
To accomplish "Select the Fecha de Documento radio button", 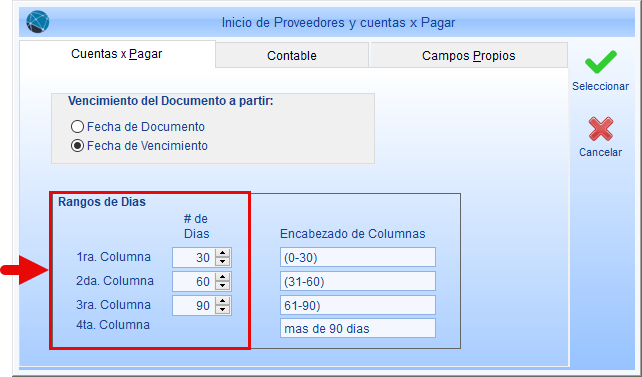I will coord(77,126).
